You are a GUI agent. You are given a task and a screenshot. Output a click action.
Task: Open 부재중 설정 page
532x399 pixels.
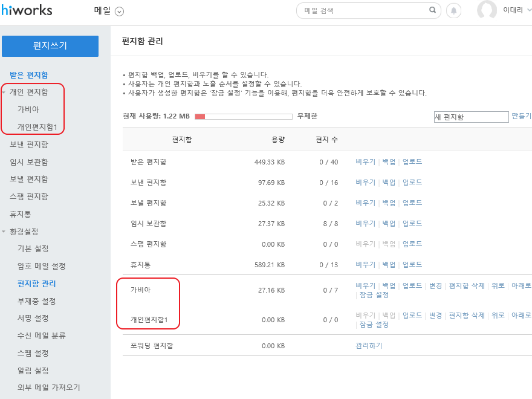37,301
